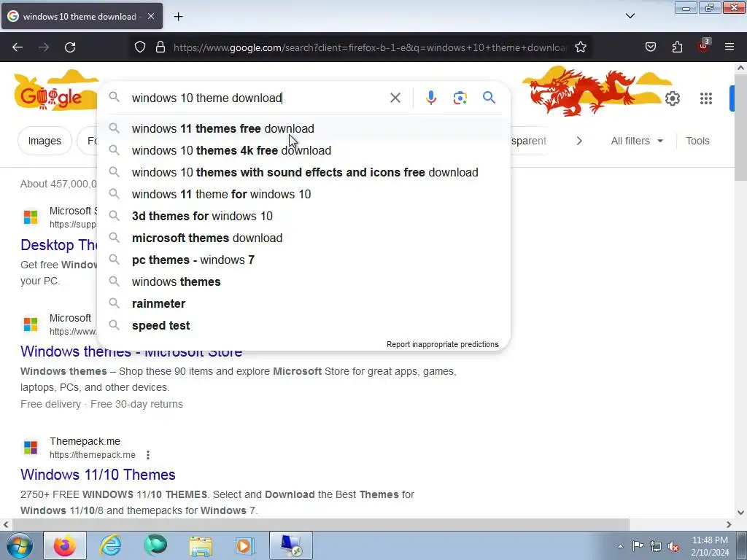Click the Themepack.me site name

[85, 441]
